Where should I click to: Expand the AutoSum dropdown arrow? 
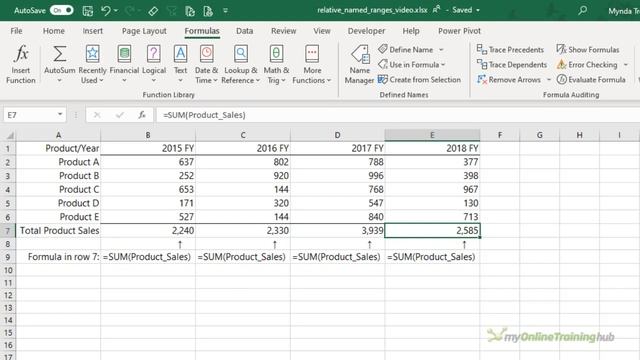coord(60,80)
